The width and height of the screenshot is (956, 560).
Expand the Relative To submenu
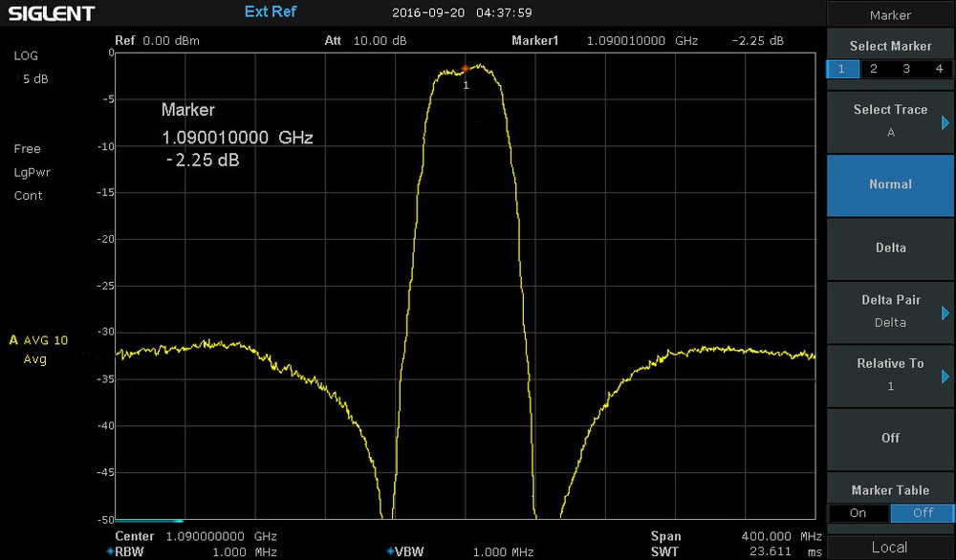click(x=890, y=375)
